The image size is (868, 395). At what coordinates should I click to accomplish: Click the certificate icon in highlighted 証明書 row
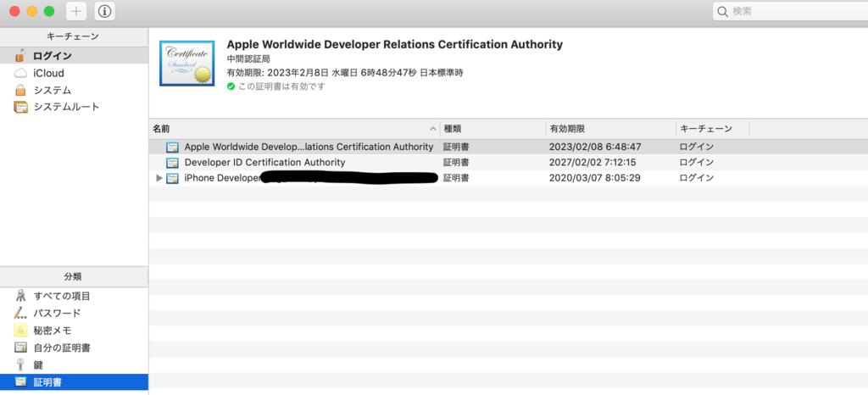point(20,381)
